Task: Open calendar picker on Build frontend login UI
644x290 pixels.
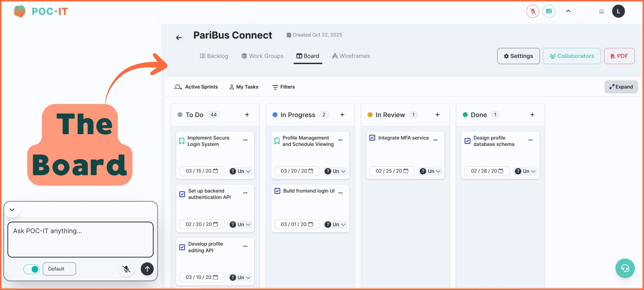Action: click(310, 224)
